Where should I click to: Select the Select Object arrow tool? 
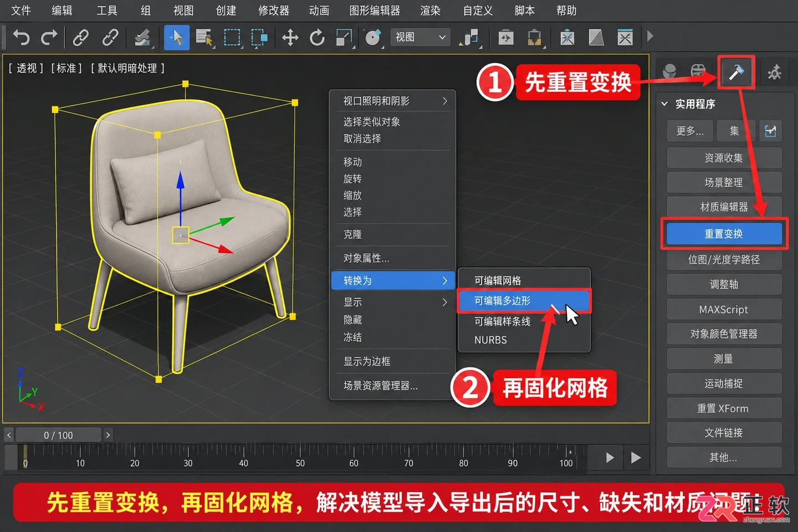tap(177, 38)
